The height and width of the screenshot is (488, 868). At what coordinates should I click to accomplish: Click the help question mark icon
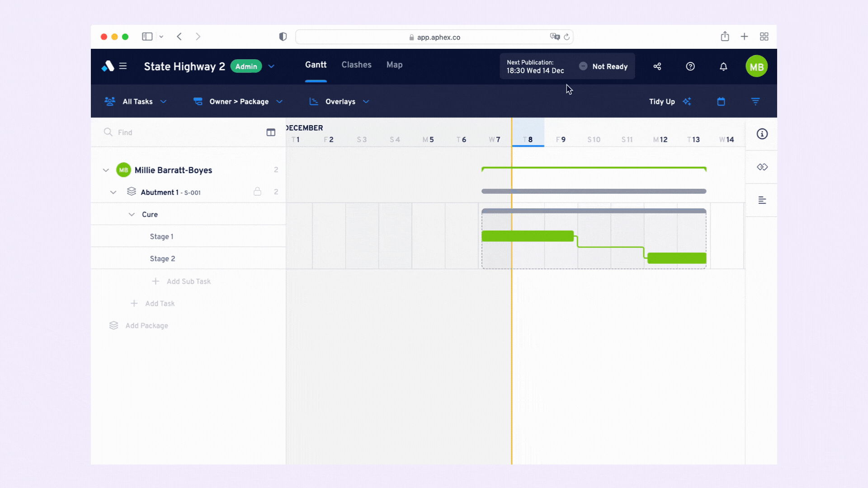click(690, 66)
